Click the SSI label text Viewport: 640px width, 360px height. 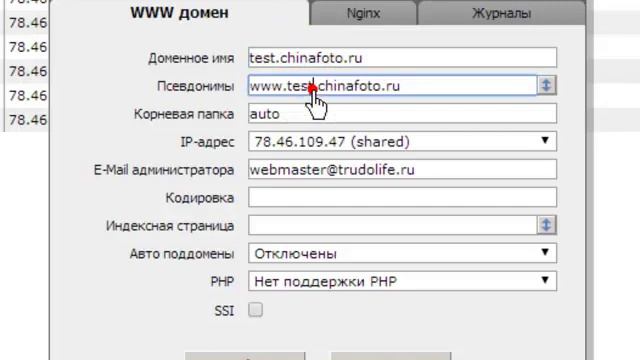[224, 311]
